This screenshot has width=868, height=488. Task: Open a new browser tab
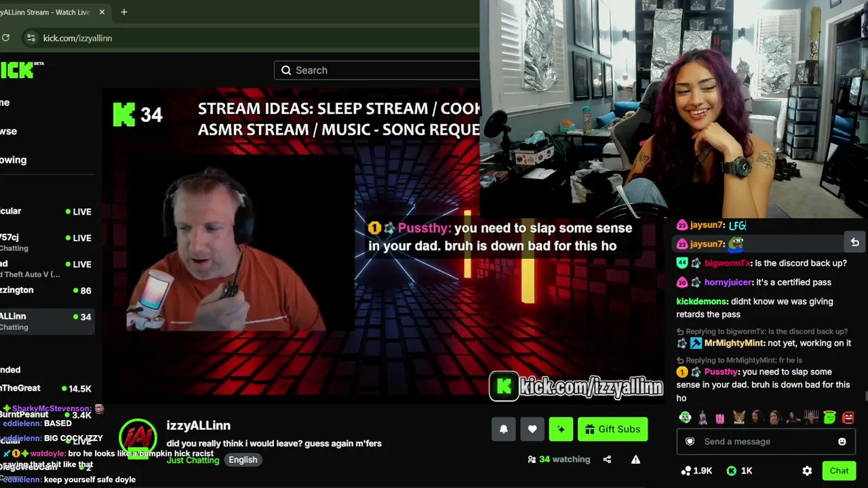pos(123,12)
